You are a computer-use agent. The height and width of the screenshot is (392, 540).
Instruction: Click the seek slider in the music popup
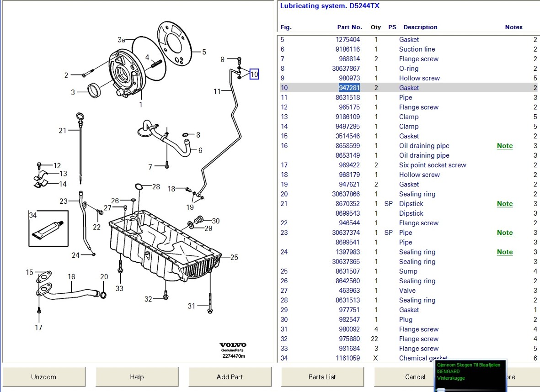(440, 390)
